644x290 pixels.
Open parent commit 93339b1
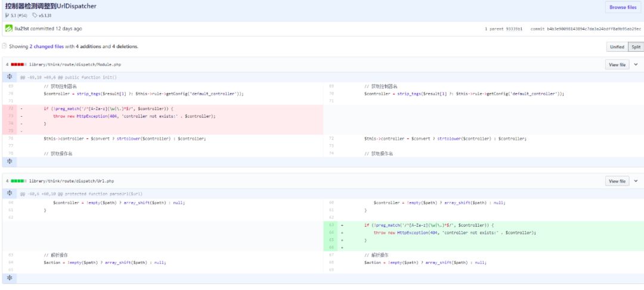point(514,29)
